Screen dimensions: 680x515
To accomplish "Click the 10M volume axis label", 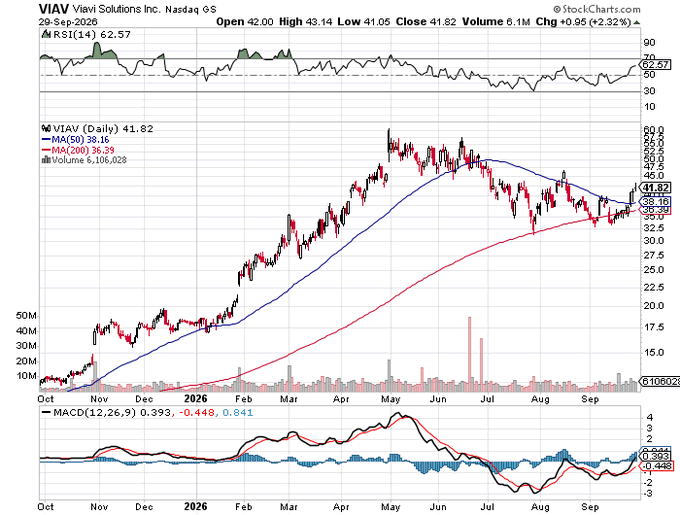I will click(26, 376).
